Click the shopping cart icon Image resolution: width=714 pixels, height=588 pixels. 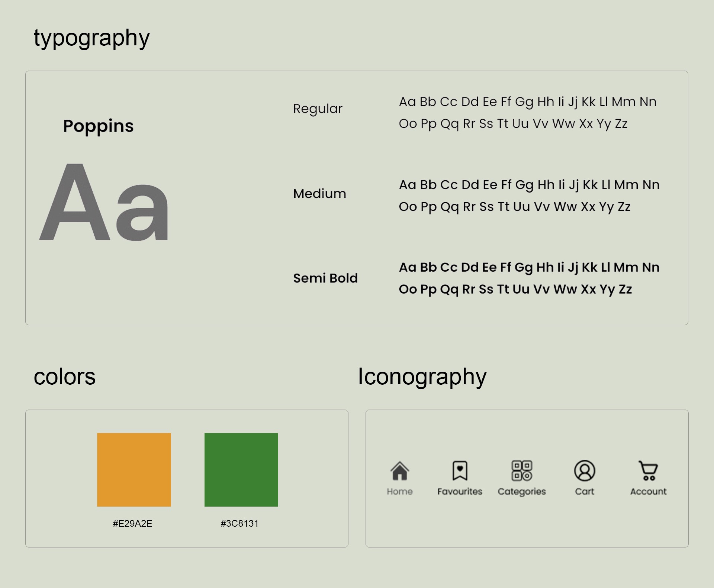(x=649, y=471)
